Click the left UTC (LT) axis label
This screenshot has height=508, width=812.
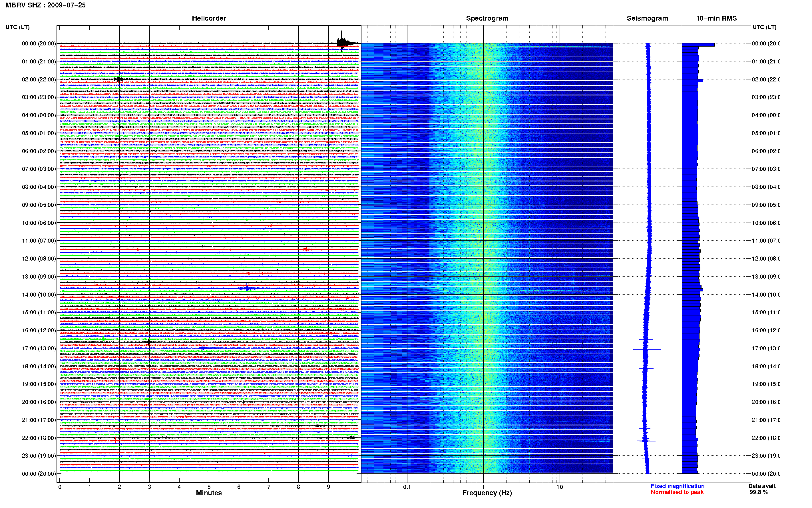[17, 27]
